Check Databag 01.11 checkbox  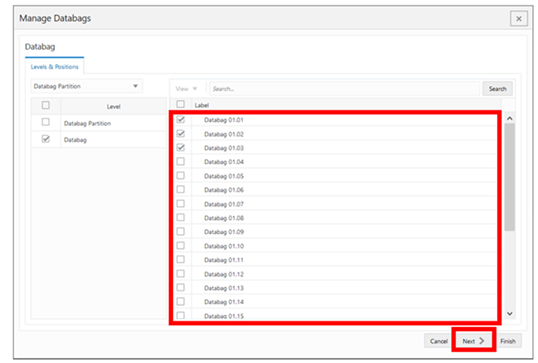coord(180,259)
